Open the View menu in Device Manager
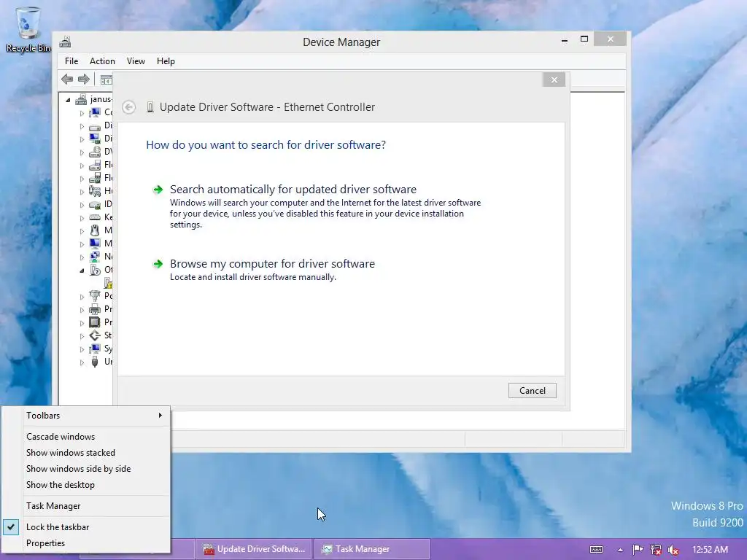The height and width of the screenshot is (560, 747). (x=136, y=61)
